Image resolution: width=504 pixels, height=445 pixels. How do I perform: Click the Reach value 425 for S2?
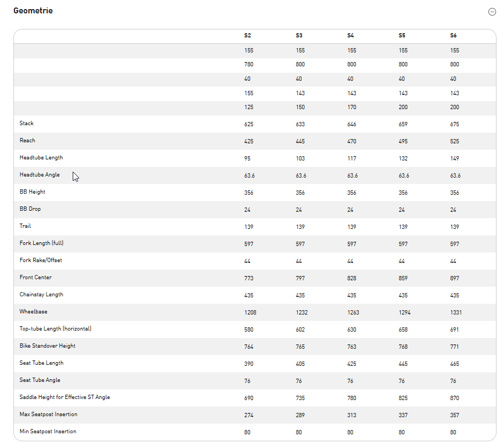click(x=249, y=141)
